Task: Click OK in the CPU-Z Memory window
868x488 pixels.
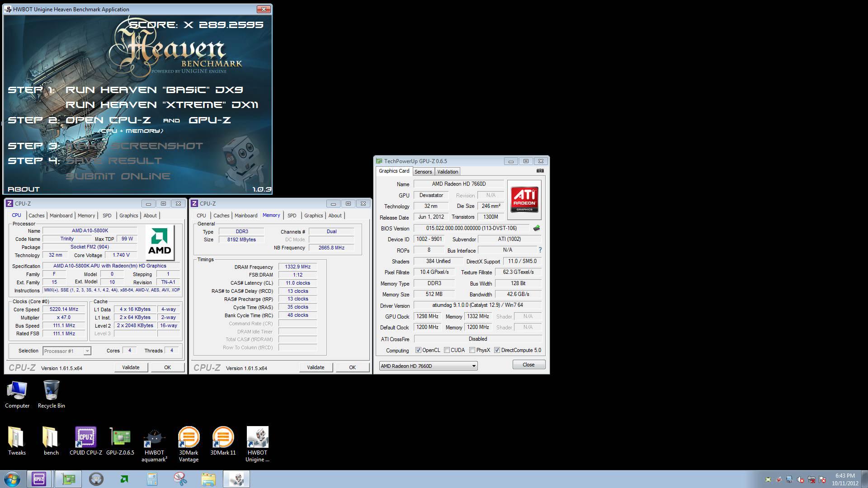Action: (352, 367)
